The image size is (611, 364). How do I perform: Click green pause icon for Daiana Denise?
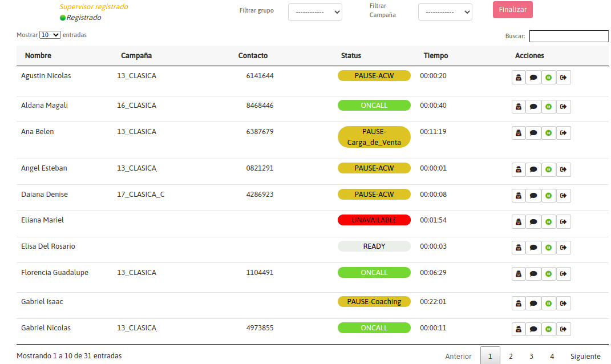(548, 196)
